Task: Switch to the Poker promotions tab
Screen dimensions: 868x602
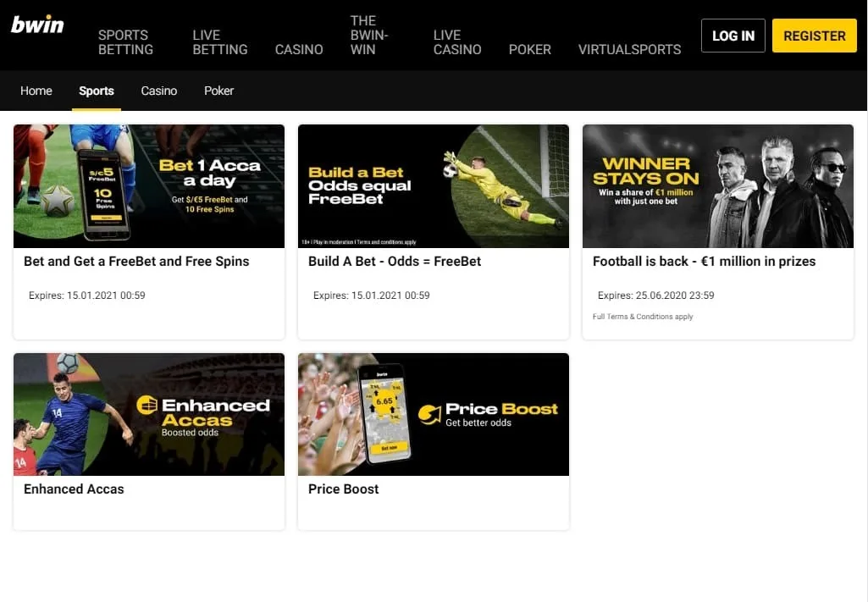Action: click(218, 91)
